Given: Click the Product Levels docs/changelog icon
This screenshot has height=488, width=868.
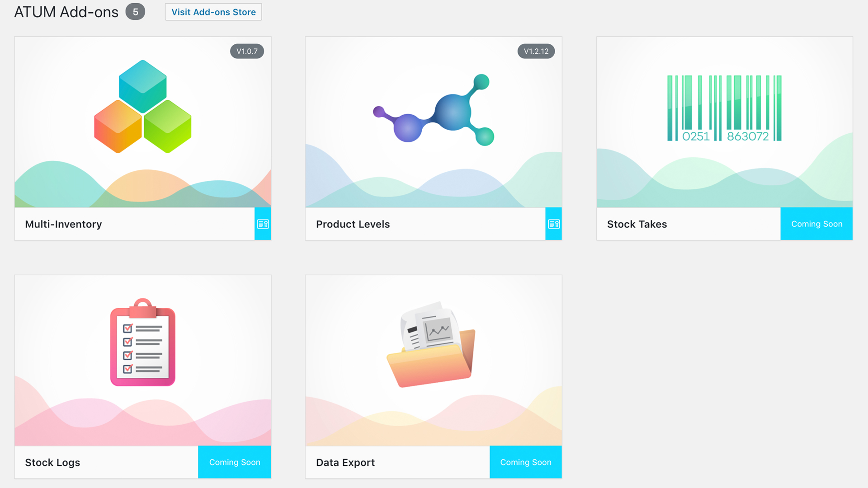Looking at the screenshot, I should (x=554, y=224).
